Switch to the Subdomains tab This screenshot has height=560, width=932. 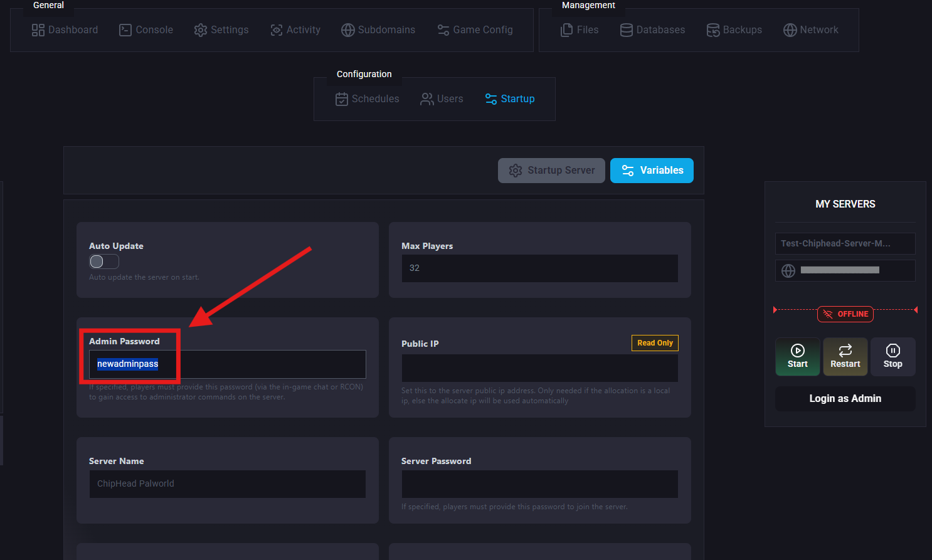pyautogui.click(x=378, y=29)
